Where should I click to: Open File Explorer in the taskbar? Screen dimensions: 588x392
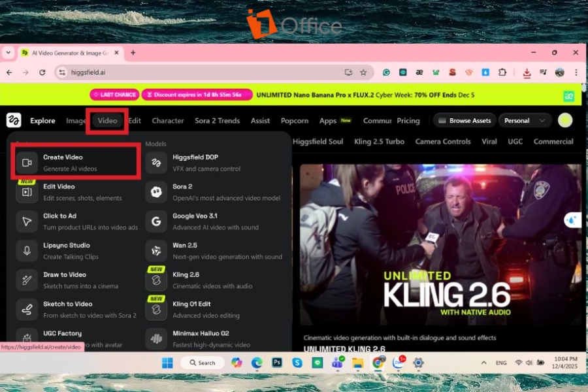click(x=358, y=363)
